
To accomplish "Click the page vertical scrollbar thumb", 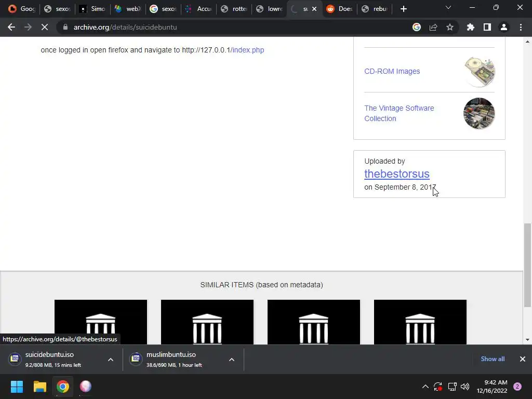I will (x=527, y=265).
